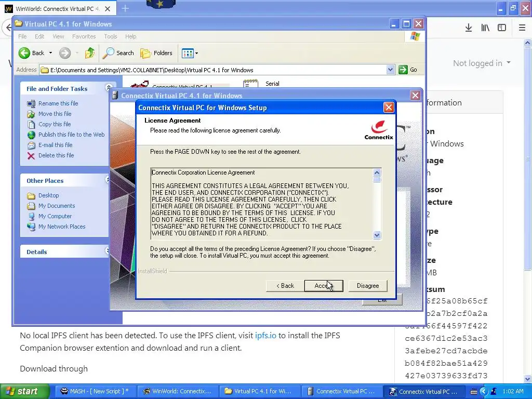Click Copy this file
This screenshot has height=399, width=532.
coord(54,124)
